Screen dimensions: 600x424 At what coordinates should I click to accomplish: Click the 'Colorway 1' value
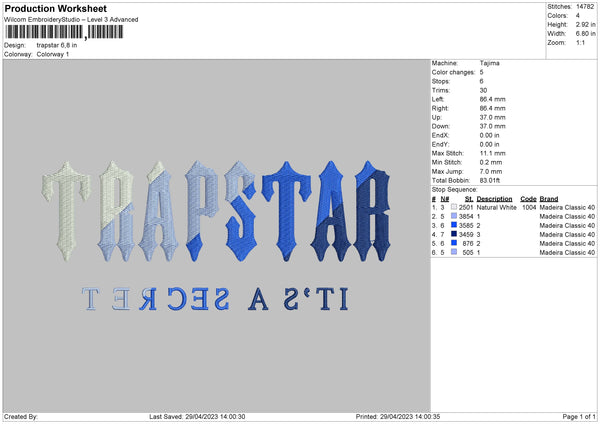click(x=53, y=54)
